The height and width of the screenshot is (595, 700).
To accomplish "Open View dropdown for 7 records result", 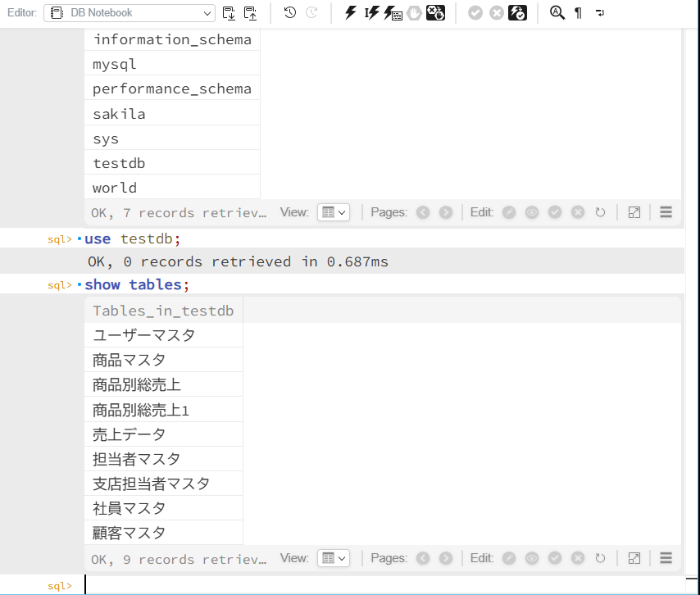I will [334, 212].
